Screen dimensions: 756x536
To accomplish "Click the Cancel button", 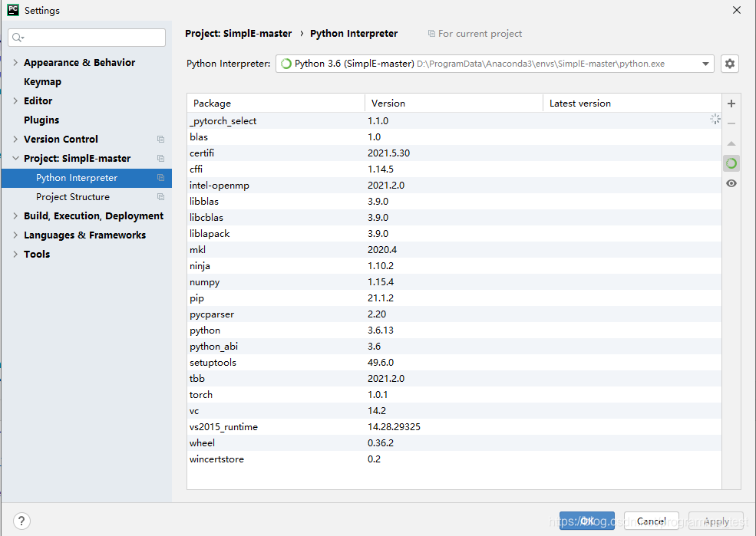I will tap(652, 521).
